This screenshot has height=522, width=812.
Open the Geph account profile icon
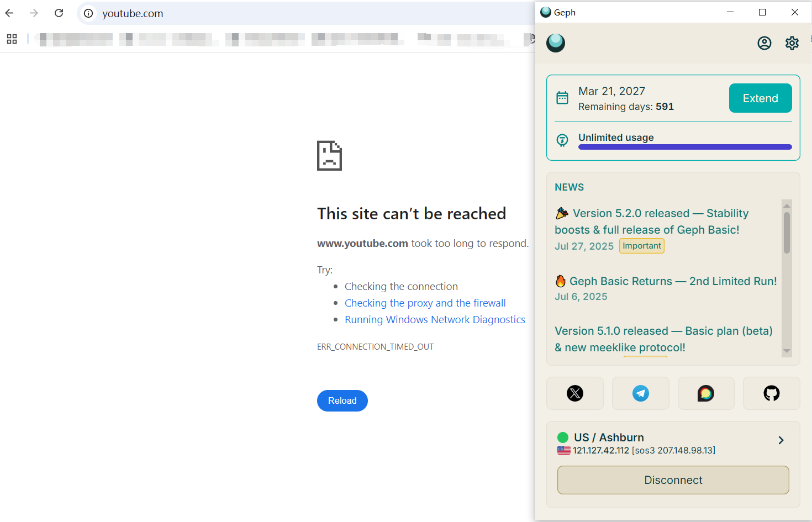pos(764,43)
